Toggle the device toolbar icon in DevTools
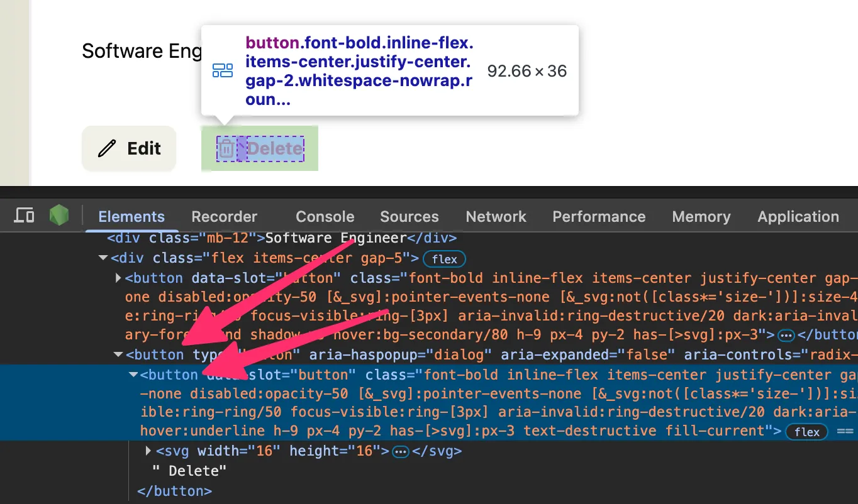858x504 pixels. [24, 216]
